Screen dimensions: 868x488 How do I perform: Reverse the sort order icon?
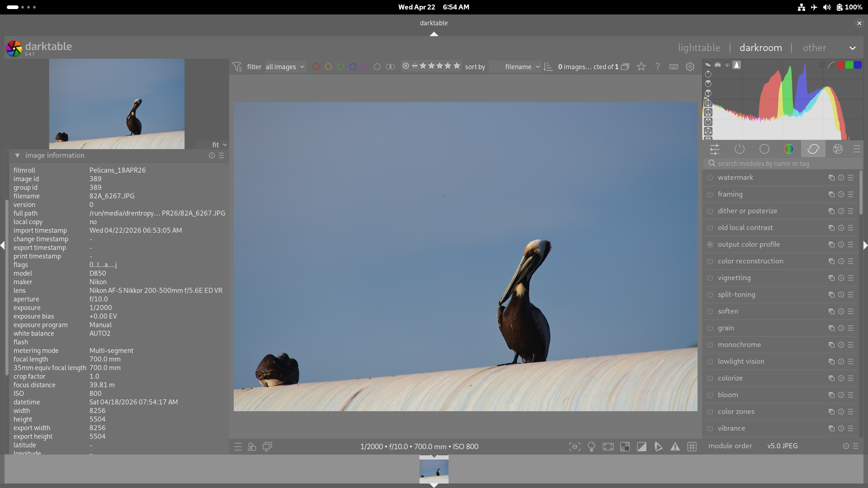click(548, 67)
